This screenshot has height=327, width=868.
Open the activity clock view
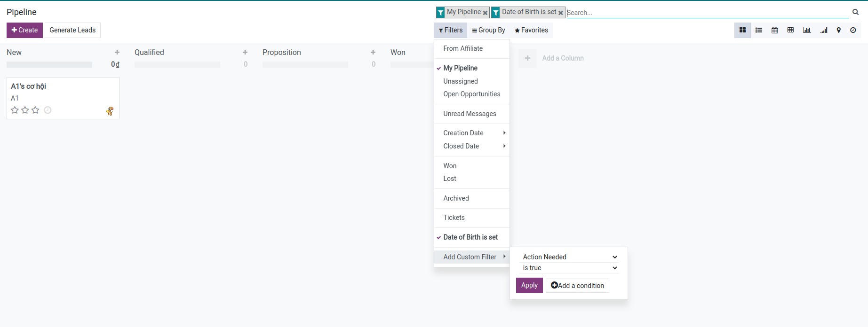tap(853, 30)
